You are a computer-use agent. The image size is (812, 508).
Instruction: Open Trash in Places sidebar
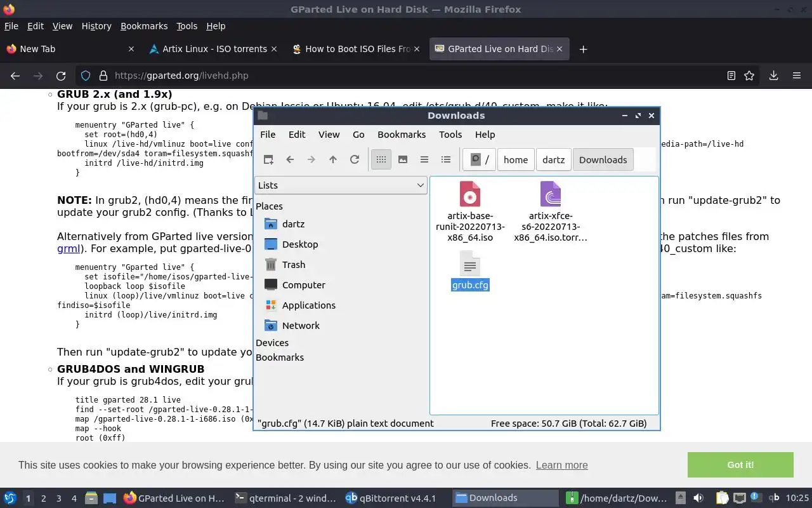pyautogui.click(x=284, y=264)
